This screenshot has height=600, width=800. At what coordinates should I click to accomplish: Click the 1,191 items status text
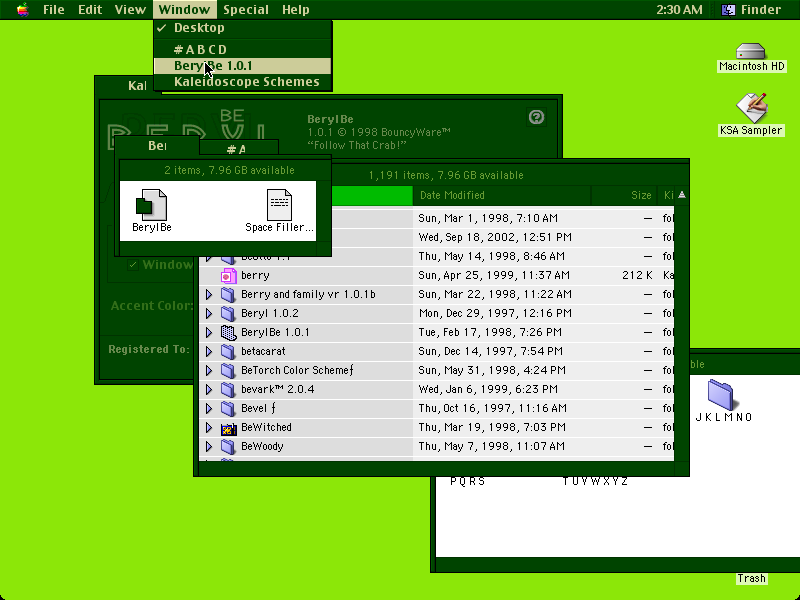tap(446, 176)
